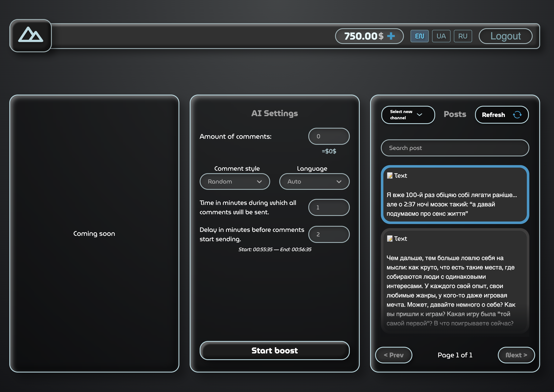Click the Search post field

click(x=455, y=148)
